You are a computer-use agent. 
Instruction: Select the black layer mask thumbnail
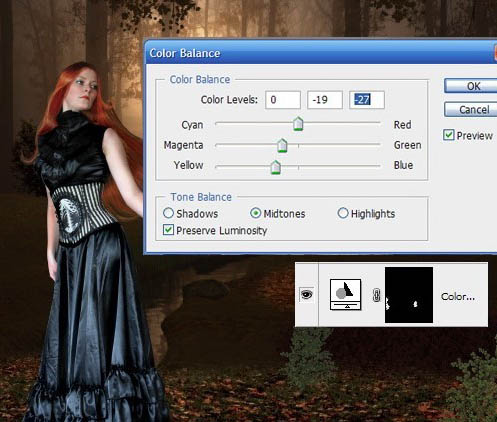tap(409, 295)
